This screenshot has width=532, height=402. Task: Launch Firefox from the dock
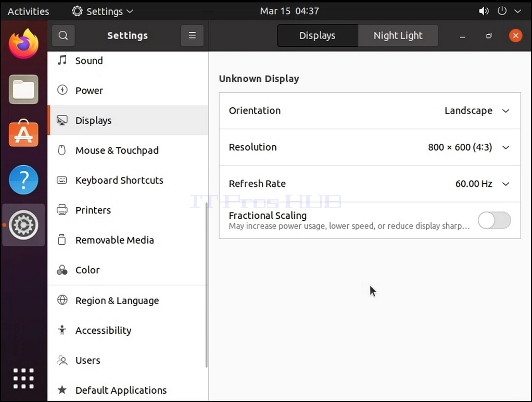point(23,44)
